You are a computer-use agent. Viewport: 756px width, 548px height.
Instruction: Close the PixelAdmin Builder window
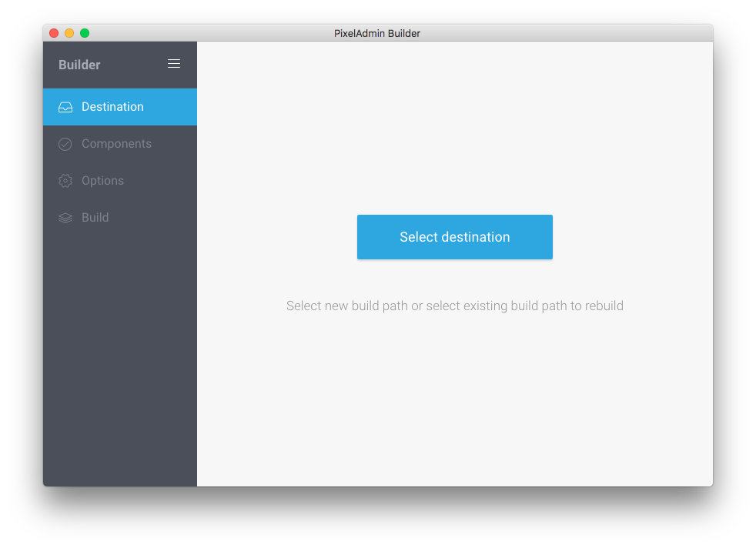pyautogui.click(x=54, y=33)
